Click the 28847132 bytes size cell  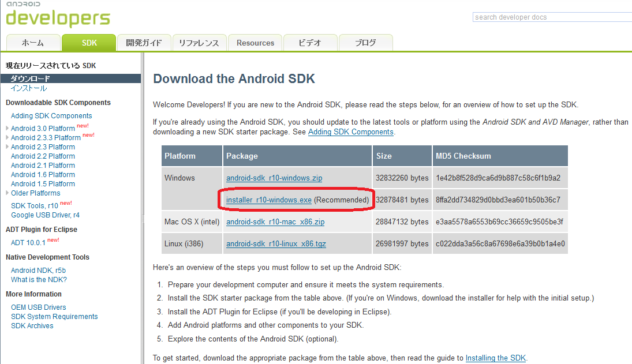tap(402, 222)
